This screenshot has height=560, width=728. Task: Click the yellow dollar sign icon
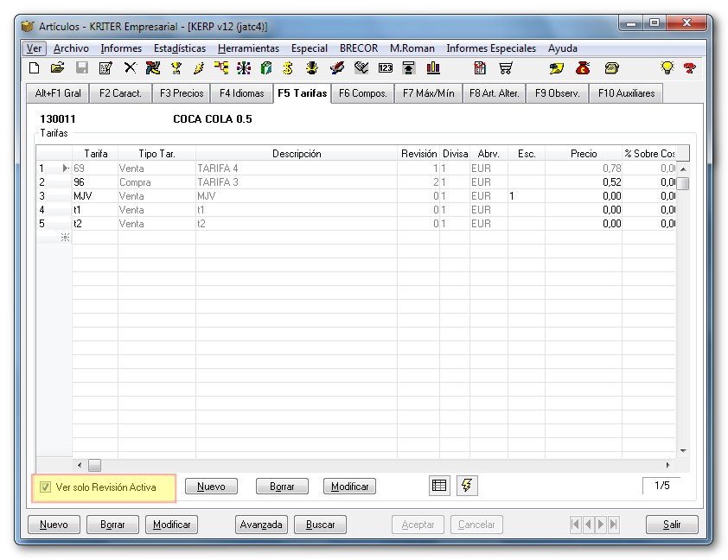[x=288, y=68]
